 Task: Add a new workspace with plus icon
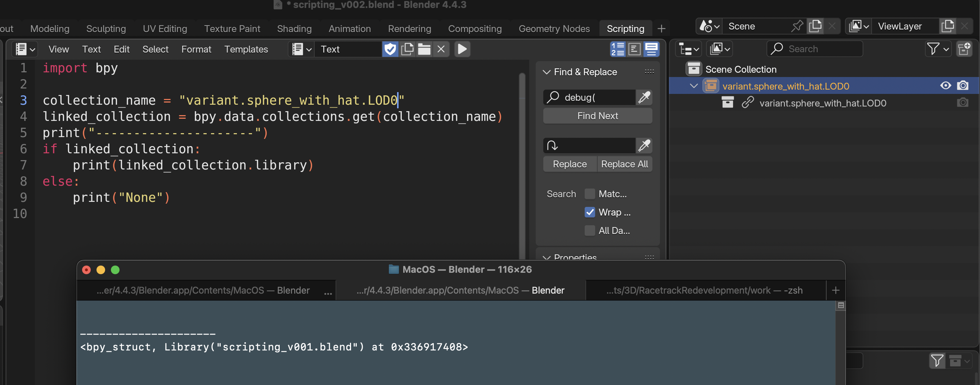click(x=661, y=28)
